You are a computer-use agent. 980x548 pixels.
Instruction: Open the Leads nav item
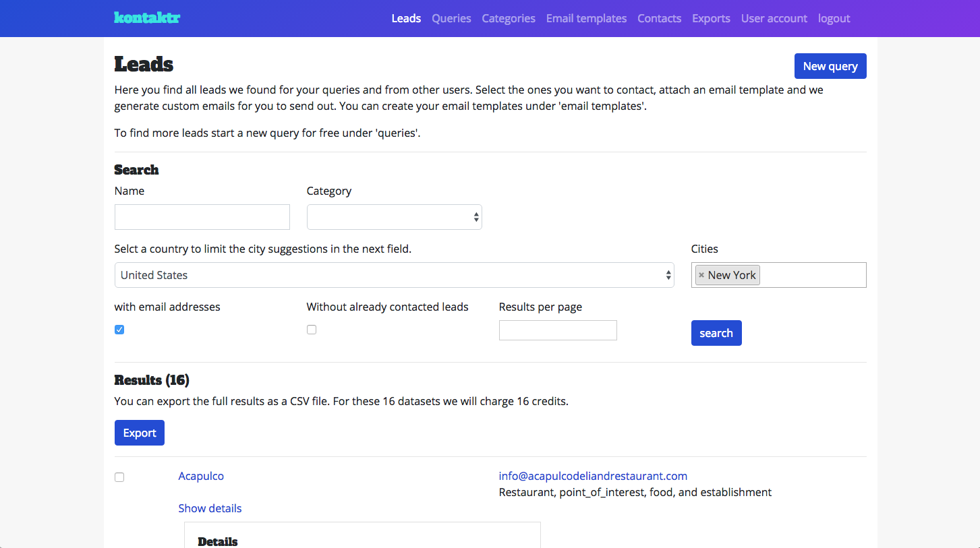(406, 18)
